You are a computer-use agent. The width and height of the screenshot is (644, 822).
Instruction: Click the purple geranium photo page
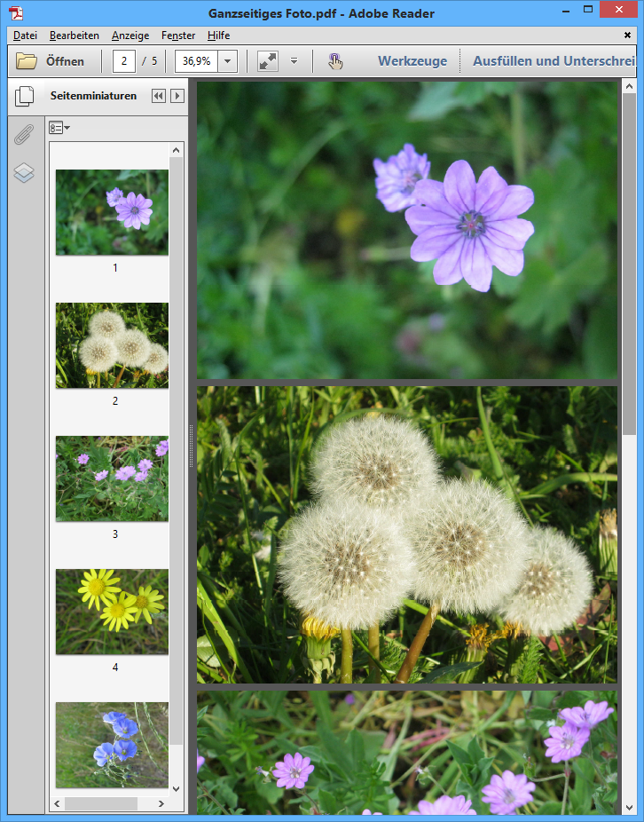pos(407,230)
